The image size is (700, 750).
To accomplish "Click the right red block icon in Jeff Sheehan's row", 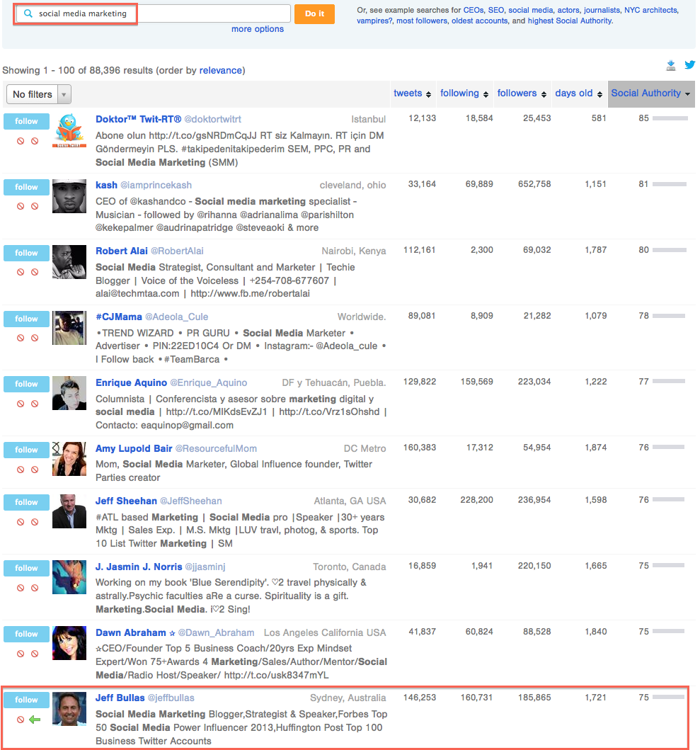I will coord(35,522).
